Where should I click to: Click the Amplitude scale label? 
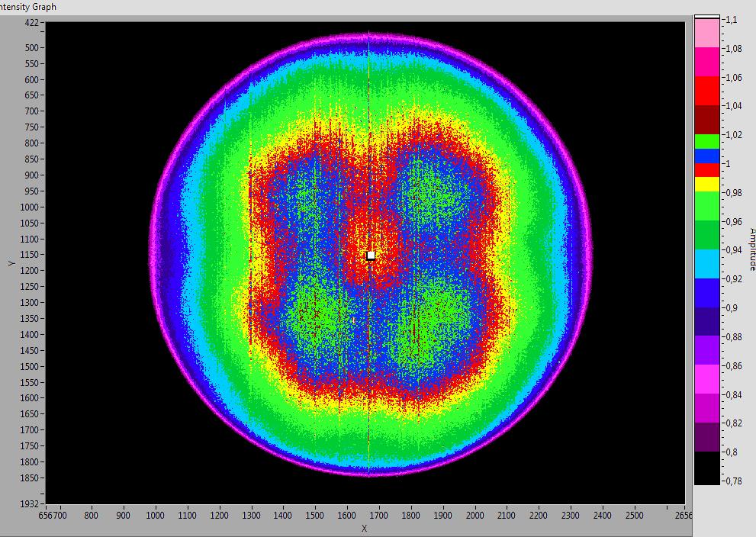point(751,249)
